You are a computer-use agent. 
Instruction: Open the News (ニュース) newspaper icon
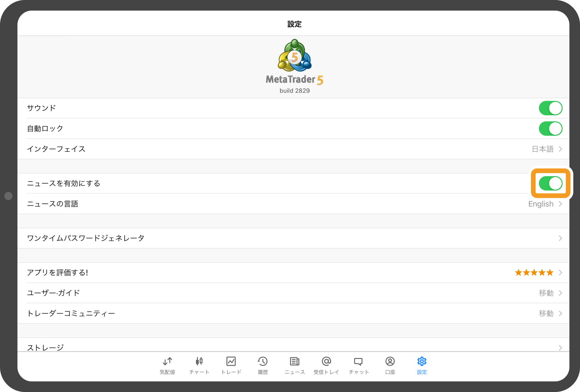tap(294, 361)
